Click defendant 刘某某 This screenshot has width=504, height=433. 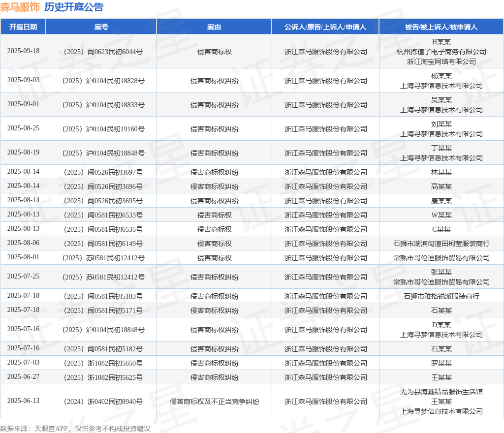(441, 124)
